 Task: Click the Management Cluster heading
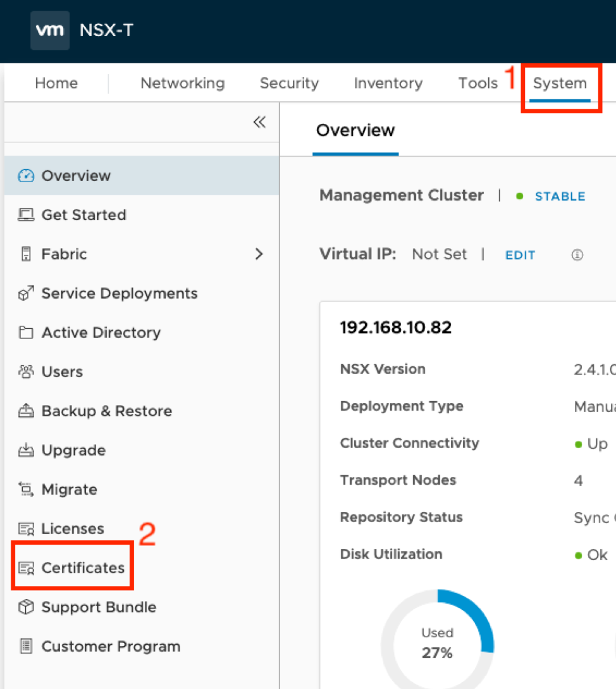401,195
